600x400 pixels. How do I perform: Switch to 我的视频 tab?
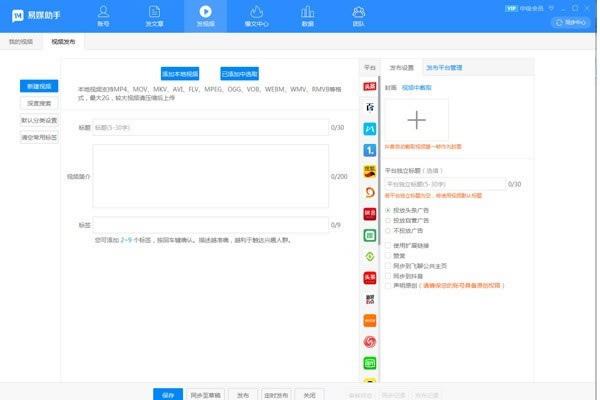tap(21, 43)
